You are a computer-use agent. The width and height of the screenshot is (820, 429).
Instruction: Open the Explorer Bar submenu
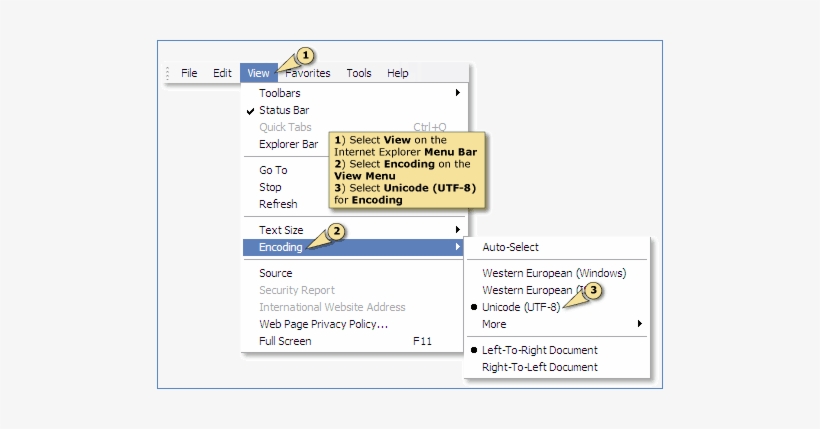287,144
